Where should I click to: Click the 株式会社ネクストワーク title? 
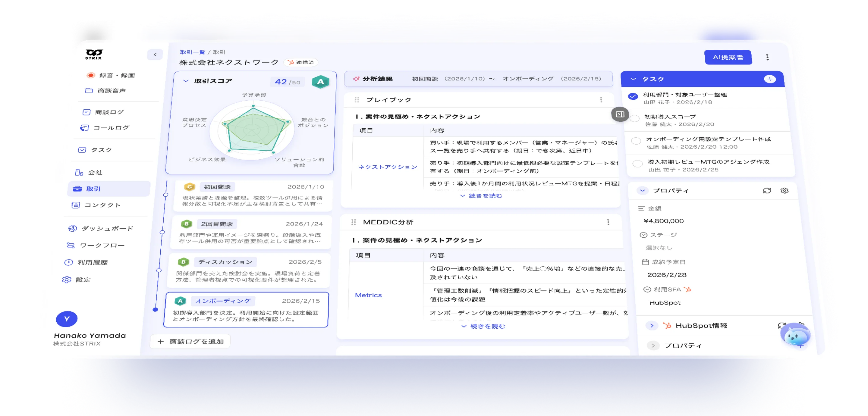tap(229, 62)
